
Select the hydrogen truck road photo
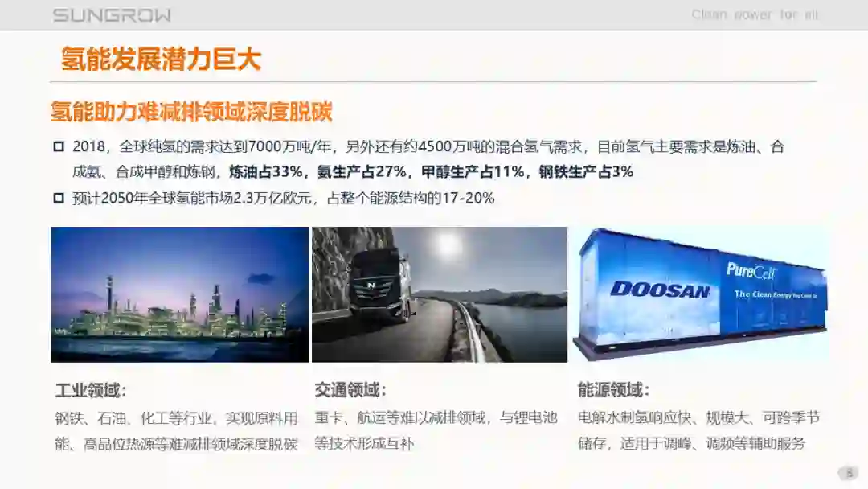pyautogui.click(x=440, y=294)
